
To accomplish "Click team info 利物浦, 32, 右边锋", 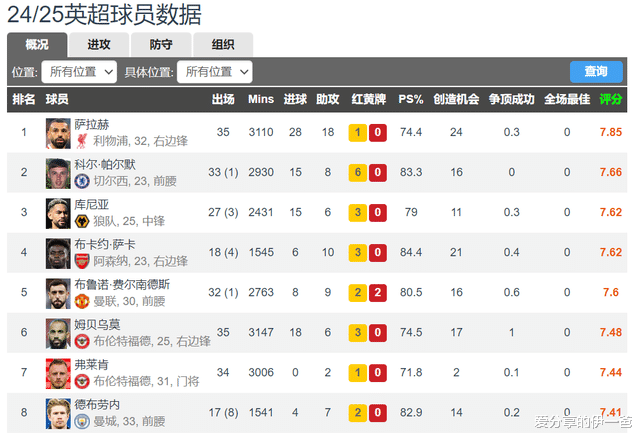I will tap(140, 141).
